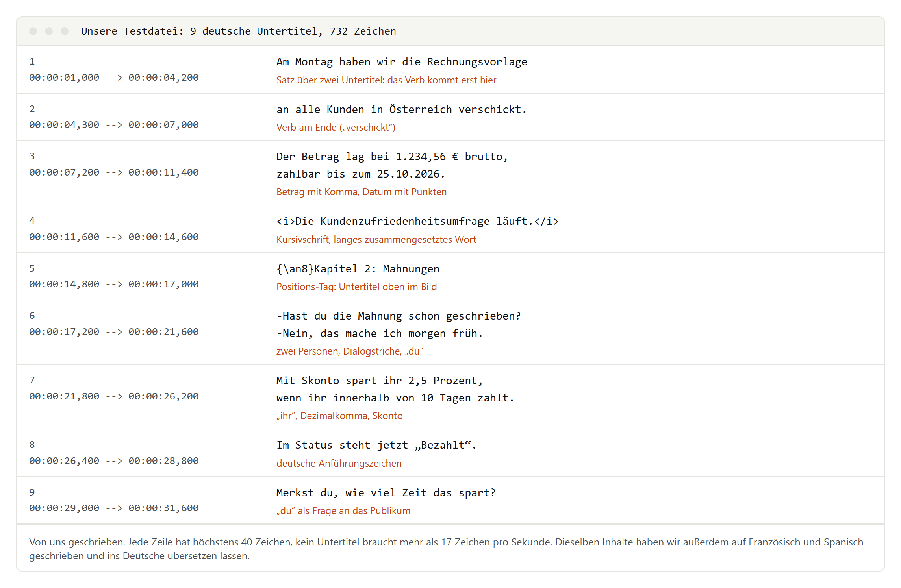This screenshot has width=901, height=588.
Task: Click timestamp '00:00:04,300 --> 00:00:07,000'
Action: click(114, 125)
